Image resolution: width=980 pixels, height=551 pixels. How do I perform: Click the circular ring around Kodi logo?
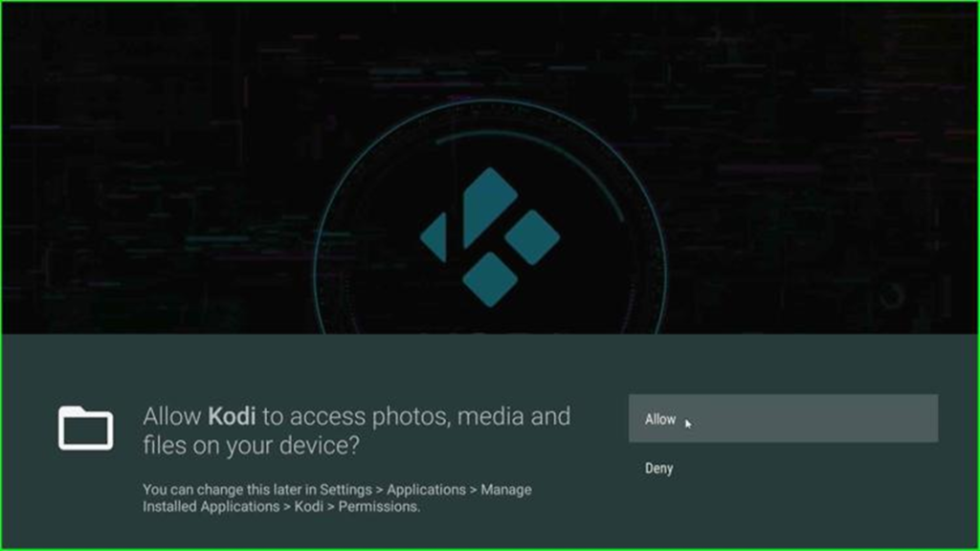point(490,102)
